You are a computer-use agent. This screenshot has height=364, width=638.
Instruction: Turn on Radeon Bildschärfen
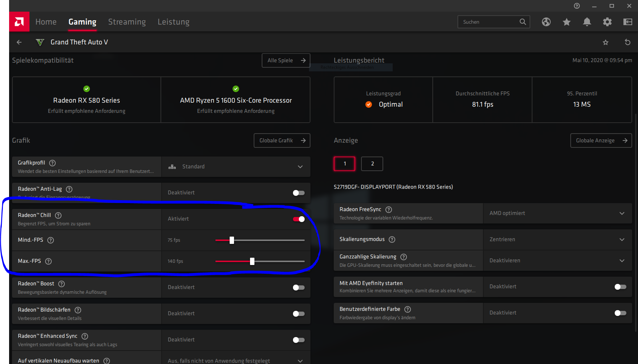299,314
